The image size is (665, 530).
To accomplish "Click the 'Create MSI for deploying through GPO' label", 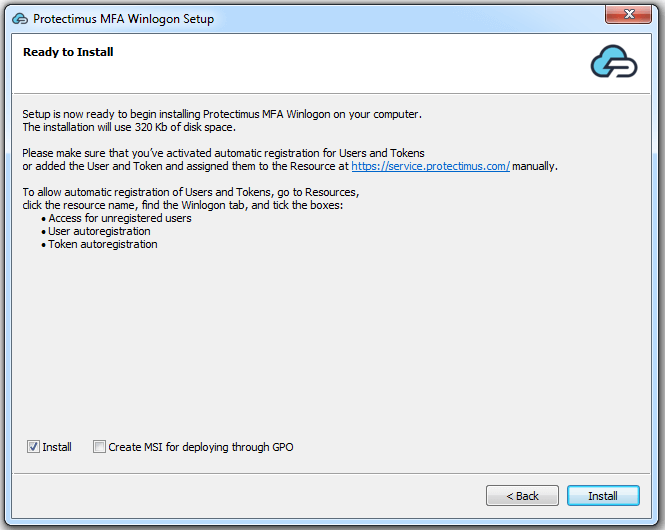I will (201, 447).
